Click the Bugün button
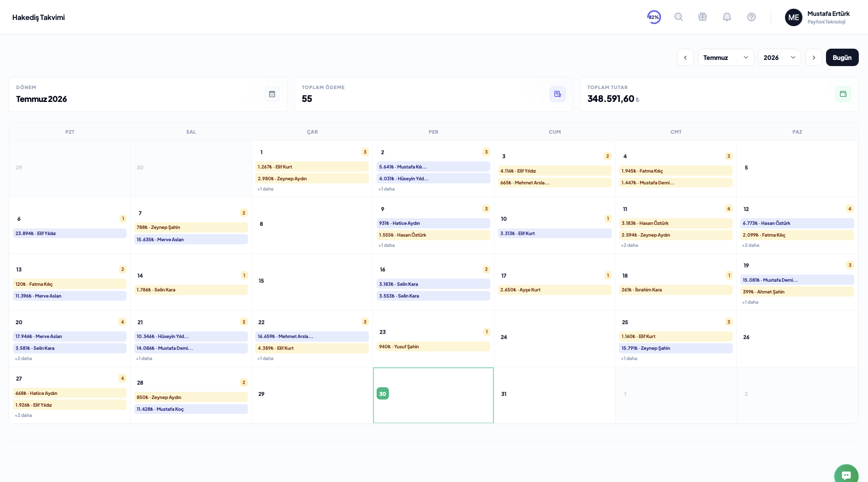 [842, 57]
